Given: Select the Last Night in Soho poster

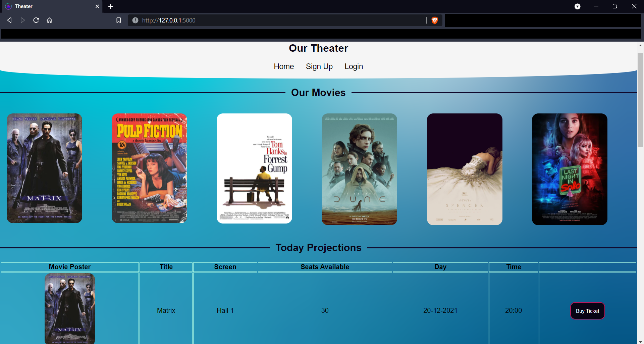Looking at the screenshot, I should [x=570, y=169].
